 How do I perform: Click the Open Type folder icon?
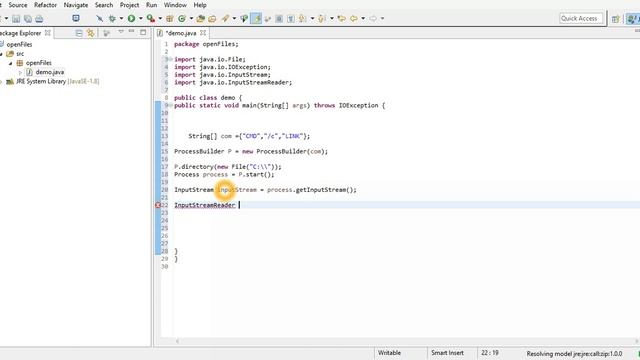click(x=200, y=18)
